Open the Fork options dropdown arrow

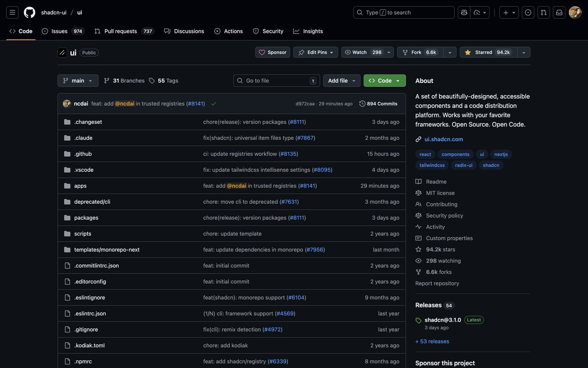(450, 53)
